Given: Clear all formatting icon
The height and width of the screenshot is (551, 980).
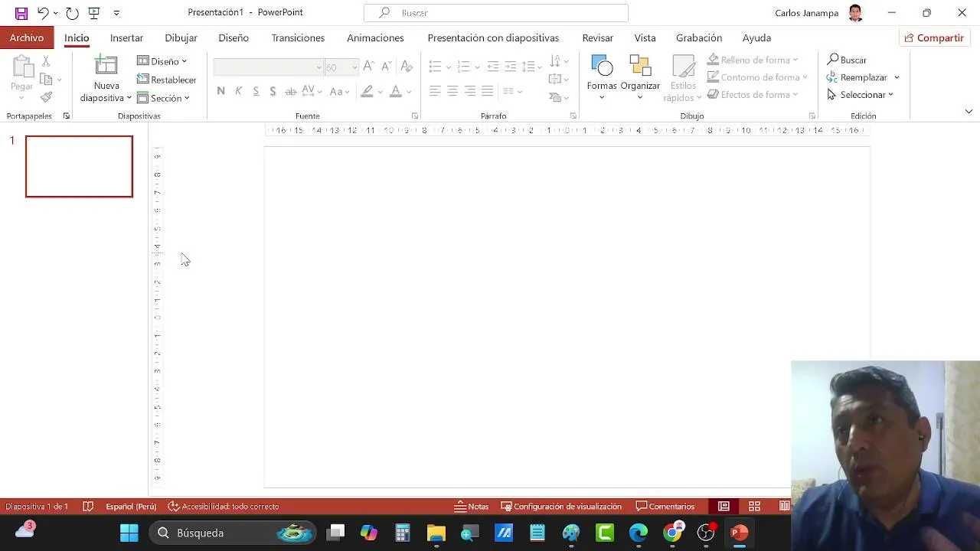Looking at the screenshot, I should tap(407, 67).
